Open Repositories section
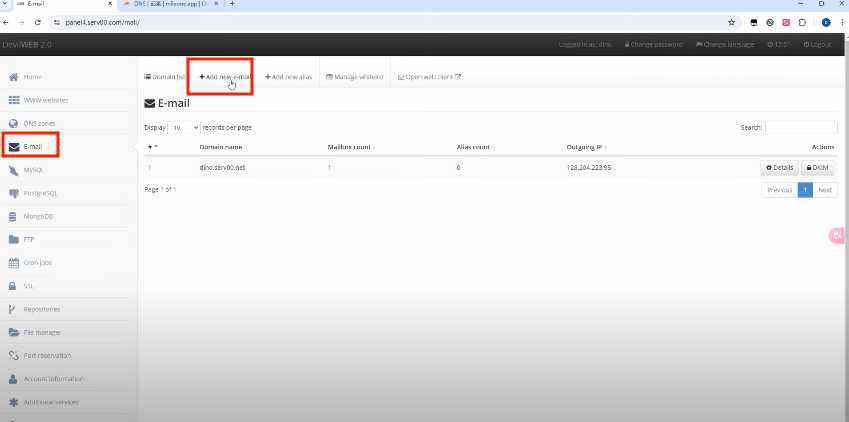849x422 pixels. 34,309
